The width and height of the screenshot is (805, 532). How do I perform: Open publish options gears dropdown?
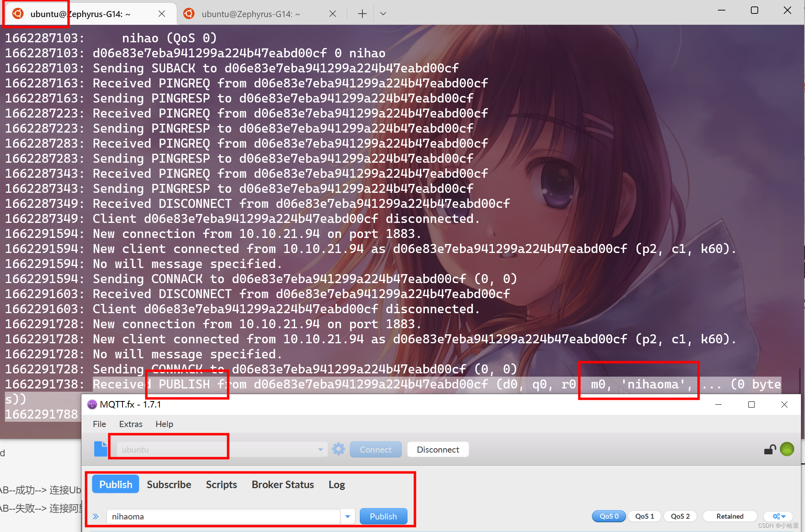779,516
